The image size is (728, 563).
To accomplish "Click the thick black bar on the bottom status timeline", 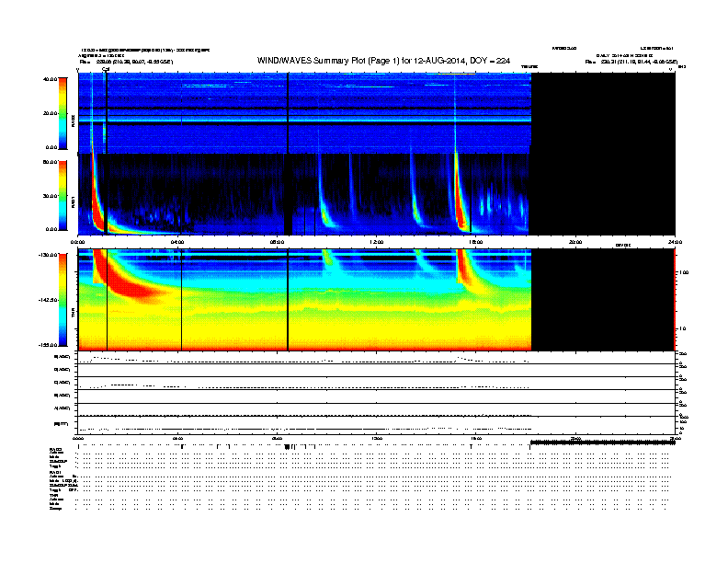I will coord(603,442).
